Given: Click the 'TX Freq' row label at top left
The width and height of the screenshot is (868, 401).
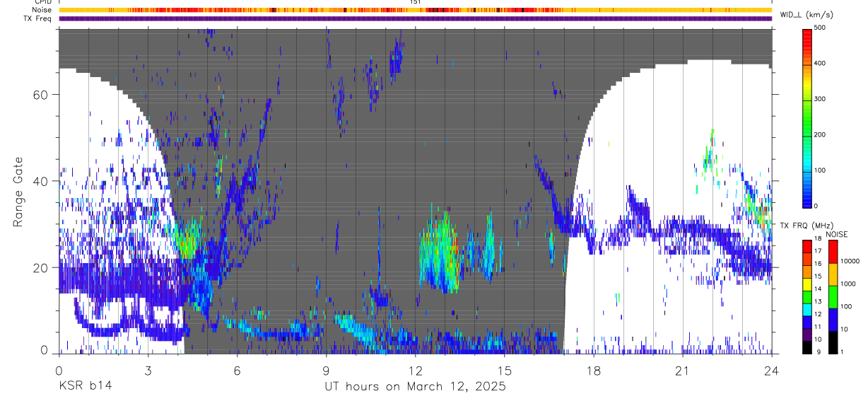Looking at the screenshot, I should click(37, 18).
